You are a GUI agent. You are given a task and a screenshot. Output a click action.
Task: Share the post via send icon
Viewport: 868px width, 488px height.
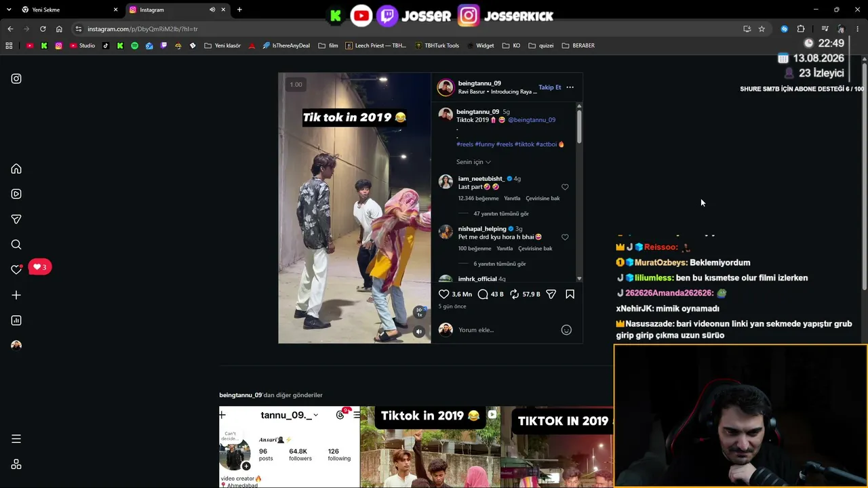click(x=551, y=294)
